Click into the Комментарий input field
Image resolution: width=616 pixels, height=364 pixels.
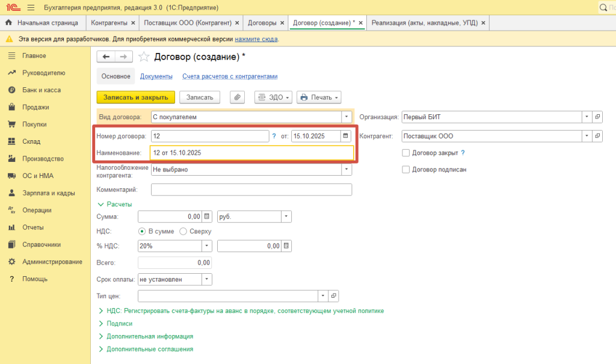tap(251, 190)
